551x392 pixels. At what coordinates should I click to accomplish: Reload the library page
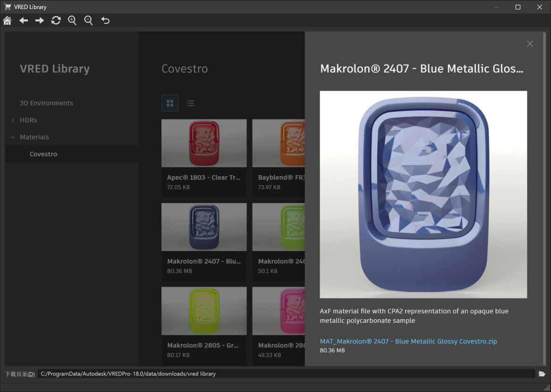(x=56, y=20)
